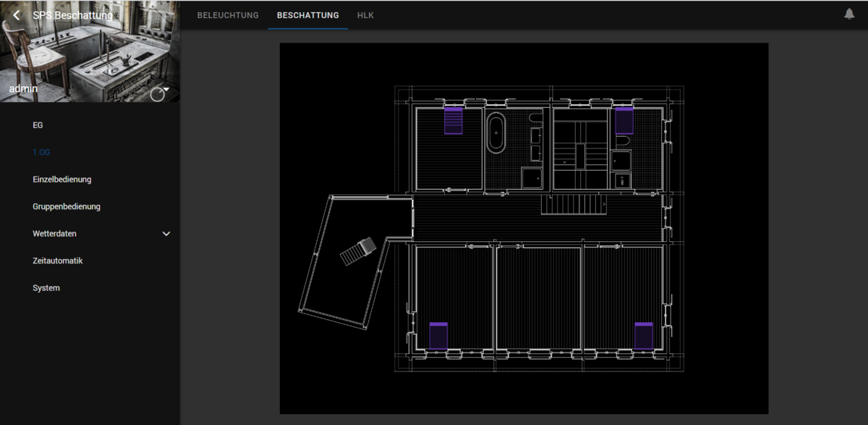Open Einzelbedienung in the sidebar
This screenshot has height=425, width=868.
click(61, 180)
